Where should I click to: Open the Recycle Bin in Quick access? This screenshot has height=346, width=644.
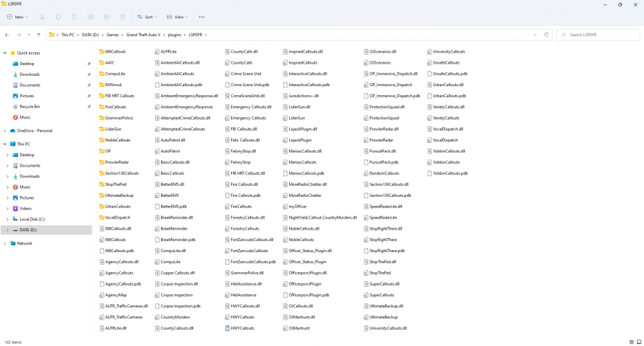[30, 107]
